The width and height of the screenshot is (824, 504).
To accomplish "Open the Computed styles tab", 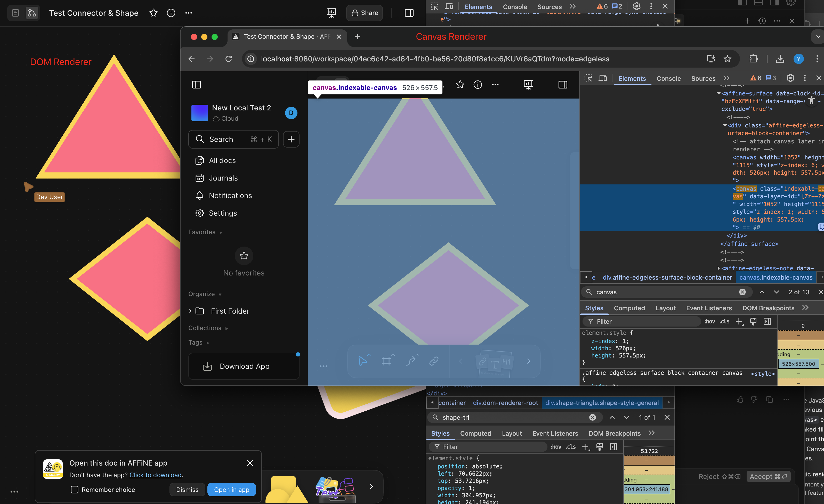I will point(629,308).
